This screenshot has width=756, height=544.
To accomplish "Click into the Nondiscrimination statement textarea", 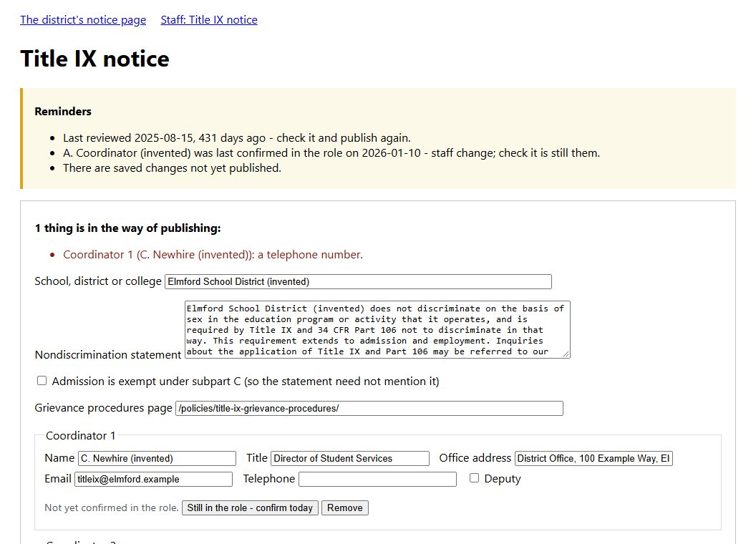I will (x=377, y=330).
